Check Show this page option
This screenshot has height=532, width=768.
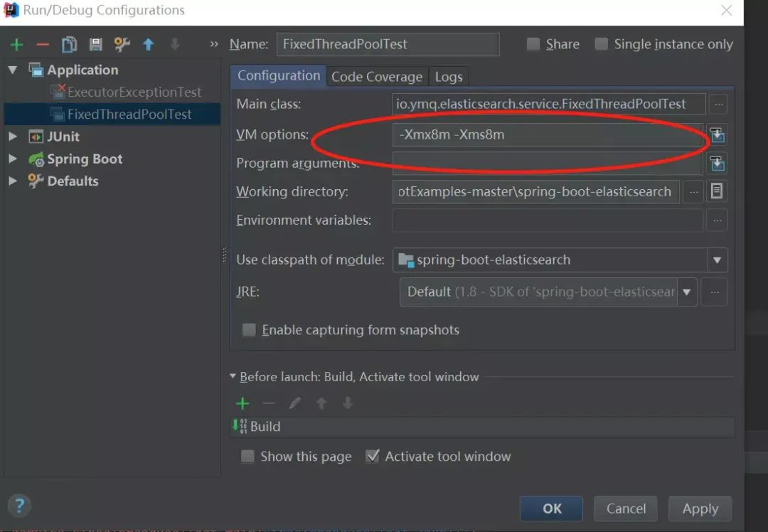(x=248, y=457)
